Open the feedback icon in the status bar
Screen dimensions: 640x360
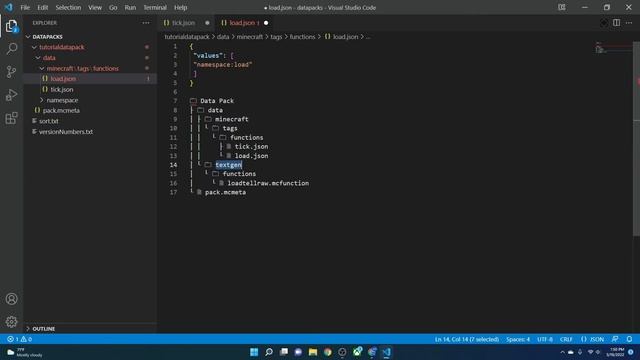tap(615, 339)
